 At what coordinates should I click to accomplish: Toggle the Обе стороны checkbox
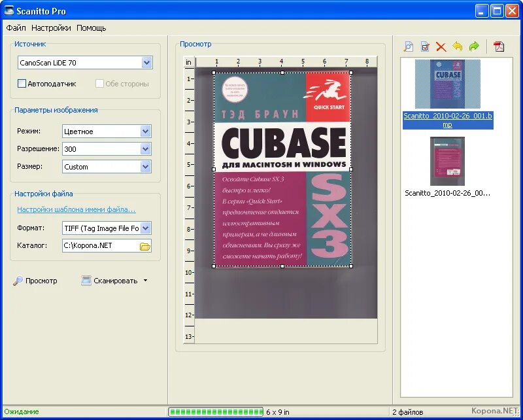(99, 84)
